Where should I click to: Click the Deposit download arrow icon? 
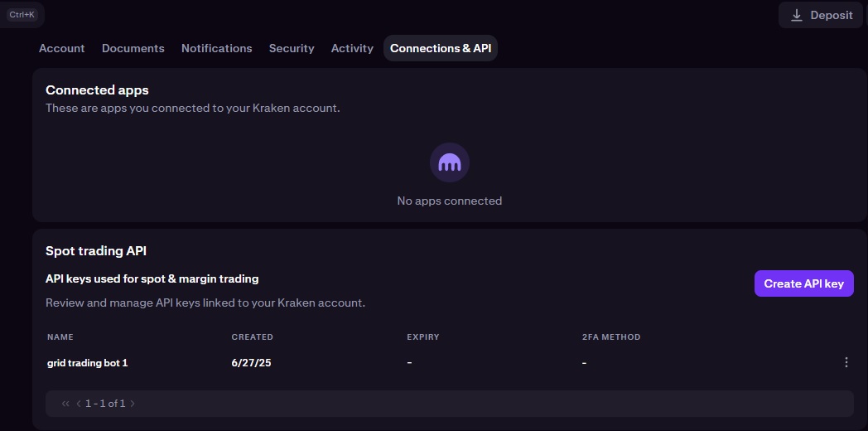pyautogui.click(x=797, y=15)
